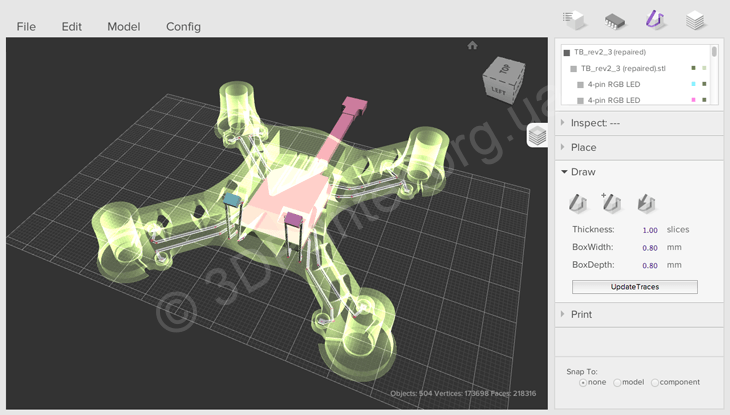Choose the add trace tool with plus

(x=611, y=203)
